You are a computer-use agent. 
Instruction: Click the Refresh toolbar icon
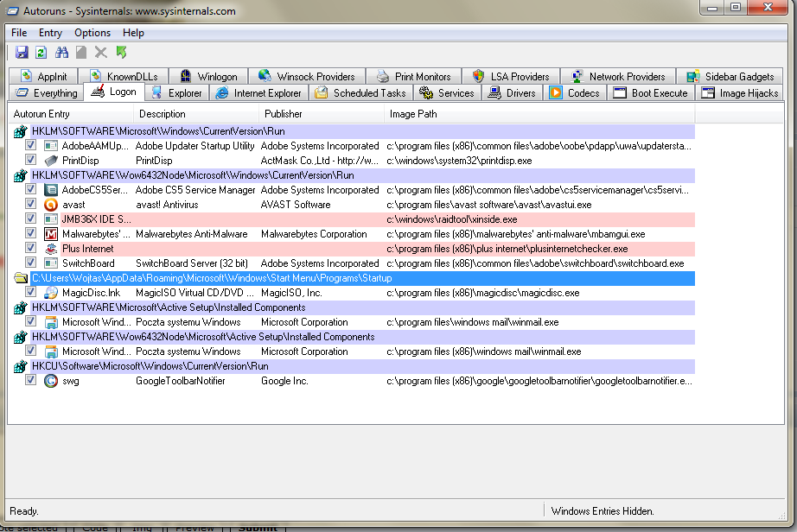(x=41, y=53)
